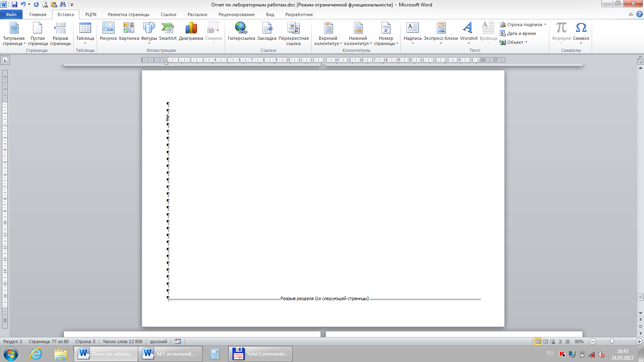Undo the last action in Quick Access

[x=23, y=4]
